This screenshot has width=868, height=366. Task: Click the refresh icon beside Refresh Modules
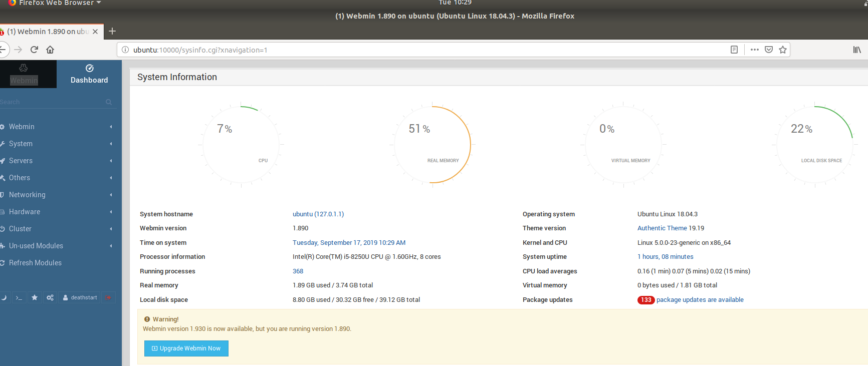(x=2, y=263)
